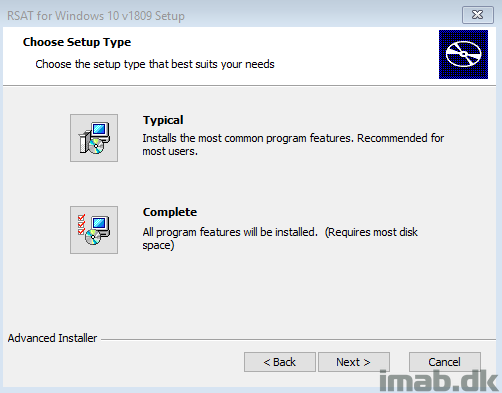Screen dimensions: 502x393
Task: Click the Advanced Installer label
Action: [x=52, y=338]
